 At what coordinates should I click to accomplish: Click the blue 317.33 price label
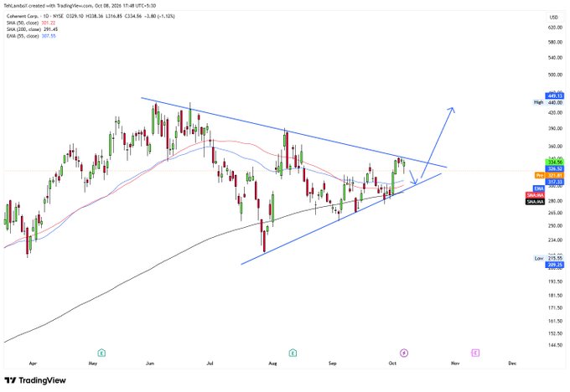point(555,182)
